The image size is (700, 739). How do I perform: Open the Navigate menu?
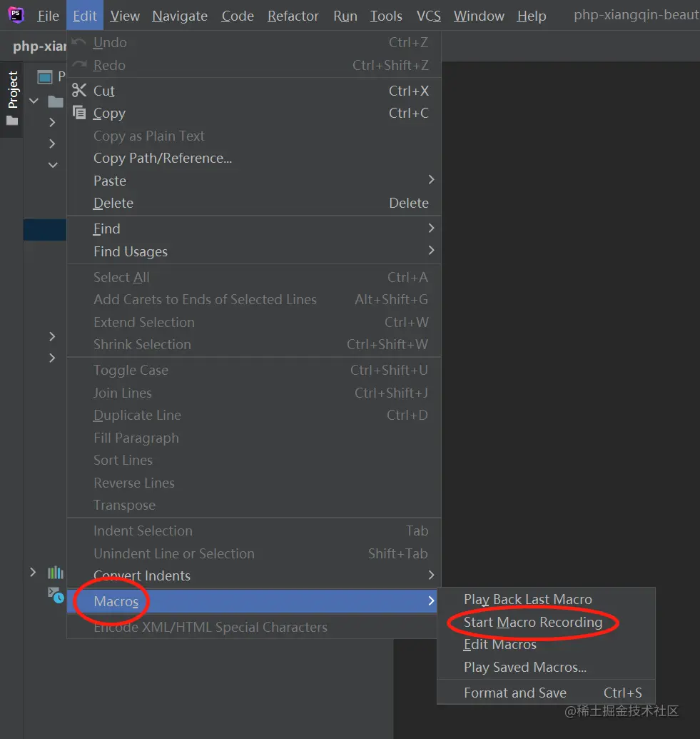[x=180, y=16]
